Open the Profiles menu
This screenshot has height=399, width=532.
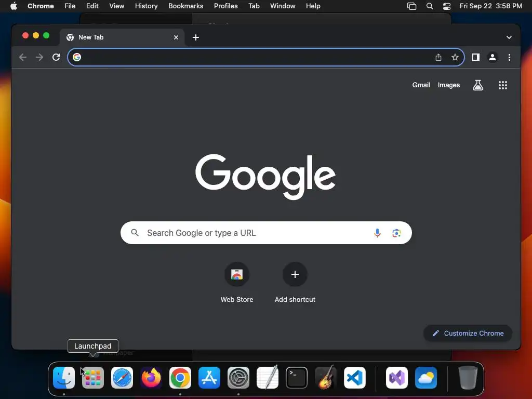point(225,6)
